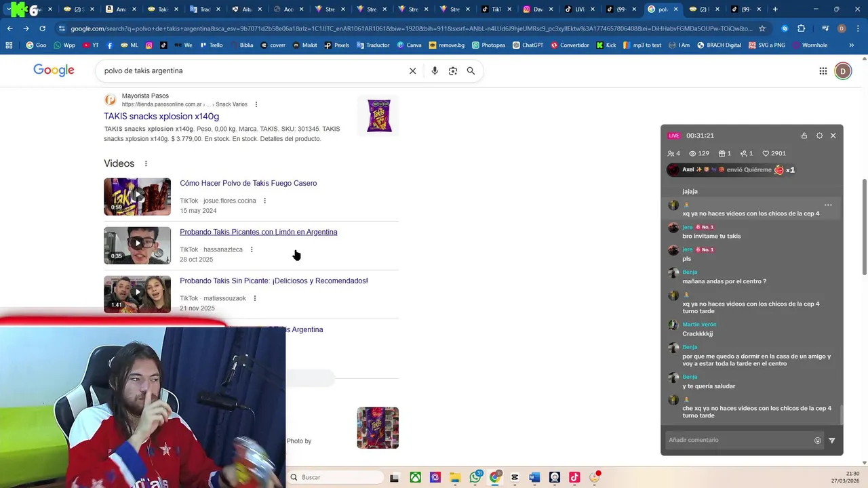Play the 0:35 hassanazteca video thumbnail
868x488 pixels.
[137, 245]
